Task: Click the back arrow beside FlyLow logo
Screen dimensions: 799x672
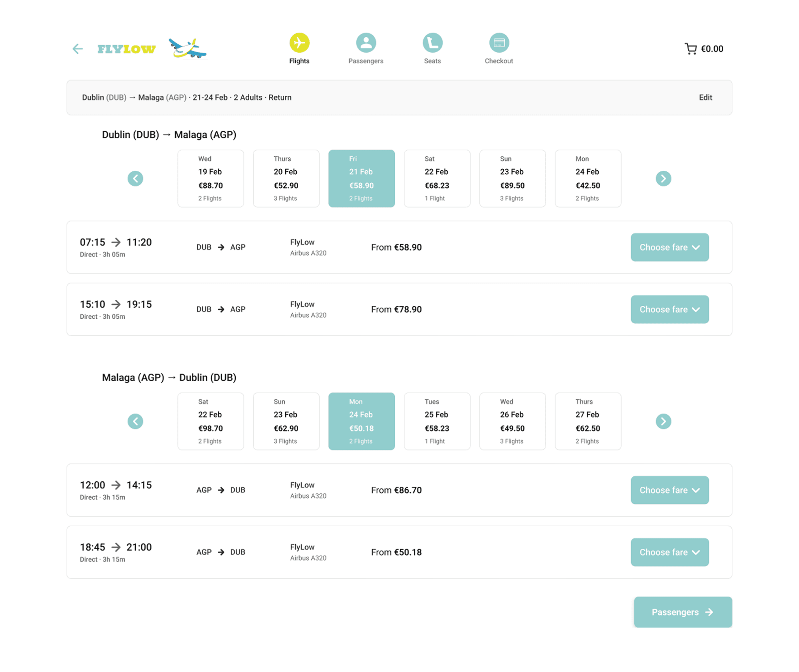Action: (x=77, y=49)
